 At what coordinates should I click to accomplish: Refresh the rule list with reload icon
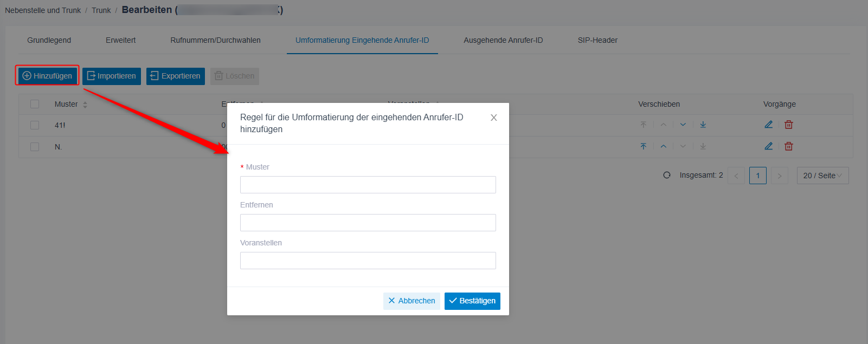(667, 175)
